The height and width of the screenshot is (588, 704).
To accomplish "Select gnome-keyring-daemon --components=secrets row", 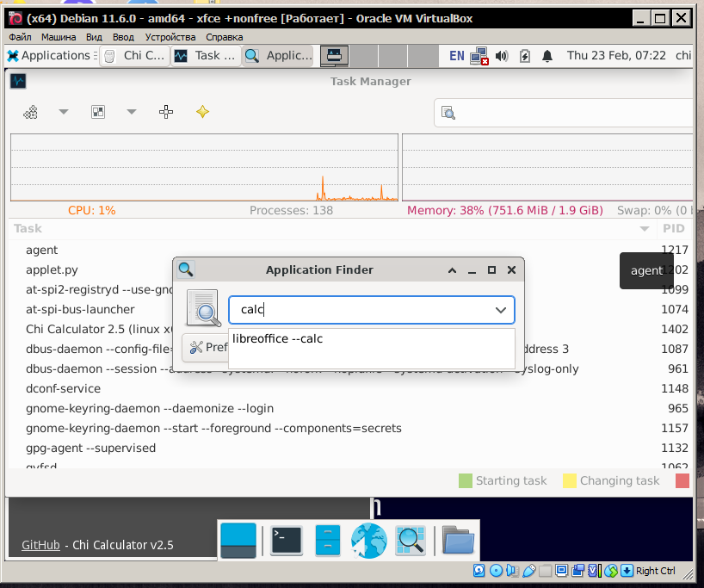I will [349, 428].
